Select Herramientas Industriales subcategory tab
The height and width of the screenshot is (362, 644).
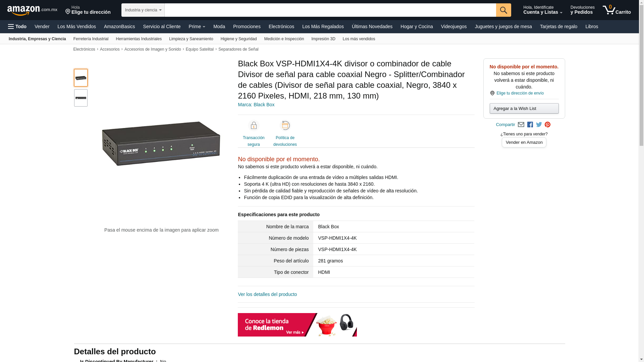pos(139,39)
